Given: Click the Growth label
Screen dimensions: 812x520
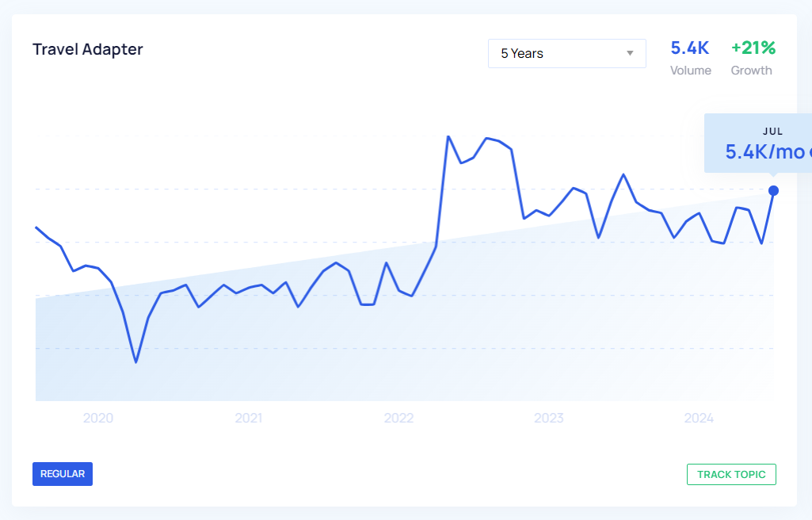Looking at the screenshot, I should 751,71.
